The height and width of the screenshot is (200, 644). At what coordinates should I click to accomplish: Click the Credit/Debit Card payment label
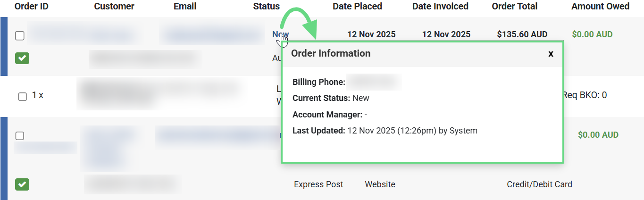[539, 184]
